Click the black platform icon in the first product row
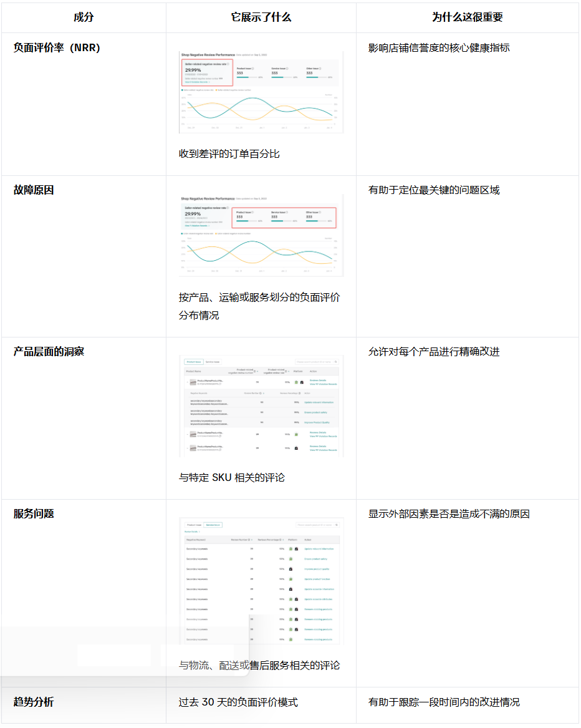 pyautogui.click(x=302, y=382)
